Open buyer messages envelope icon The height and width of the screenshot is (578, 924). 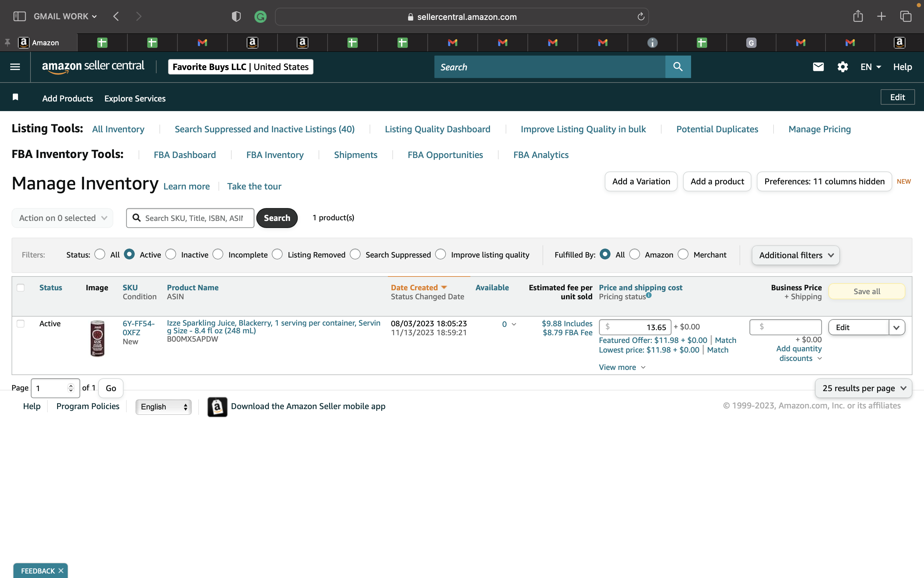coord(818,67)
